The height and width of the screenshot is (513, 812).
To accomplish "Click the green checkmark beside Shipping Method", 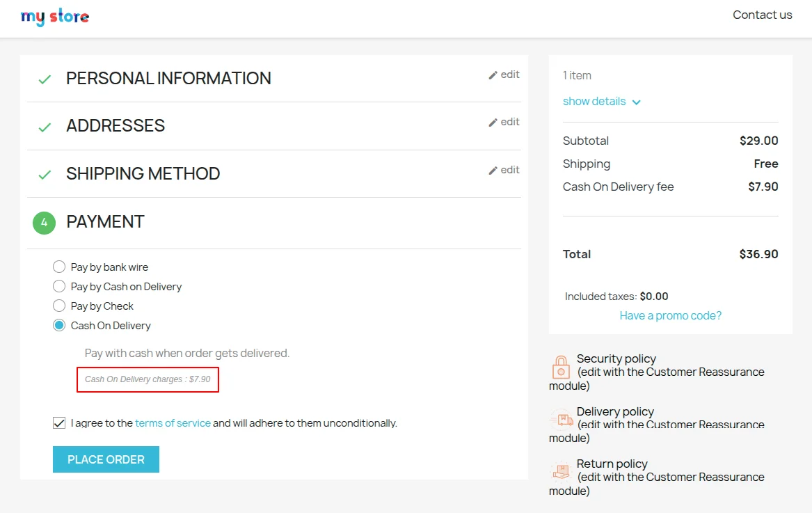I will (x=45, y=175).
